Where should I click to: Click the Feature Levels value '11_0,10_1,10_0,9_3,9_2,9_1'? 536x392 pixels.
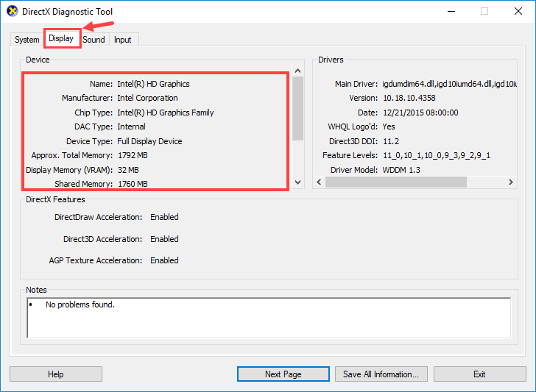pyautogui.click(x=437, y=155)
